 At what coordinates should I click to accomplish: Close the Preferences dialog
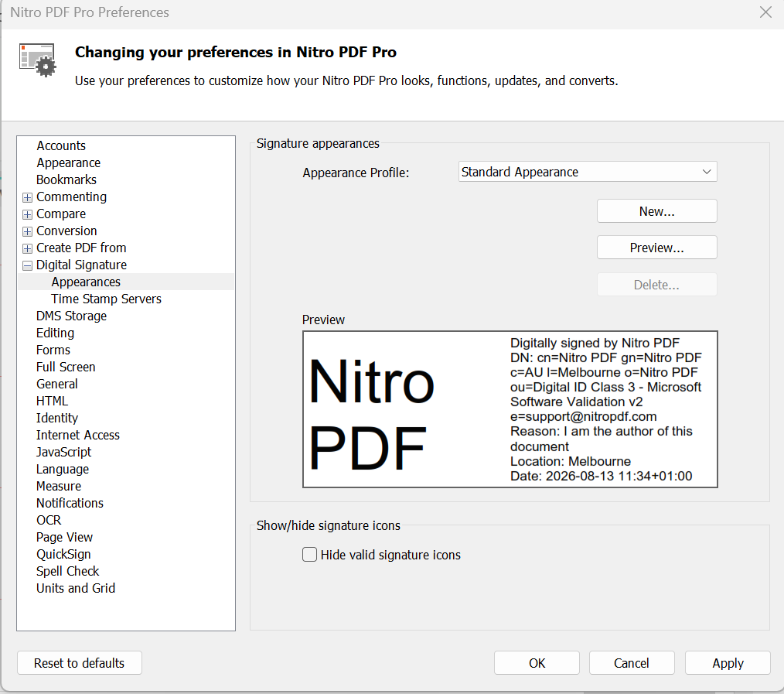[765, 12]
